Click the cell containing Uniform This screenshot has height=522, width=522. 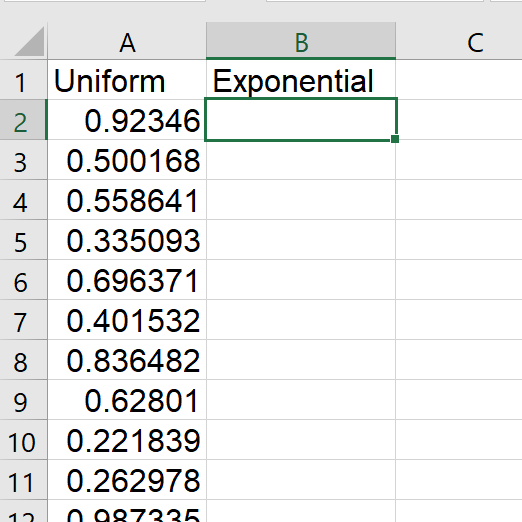click(x=127, y=80)
